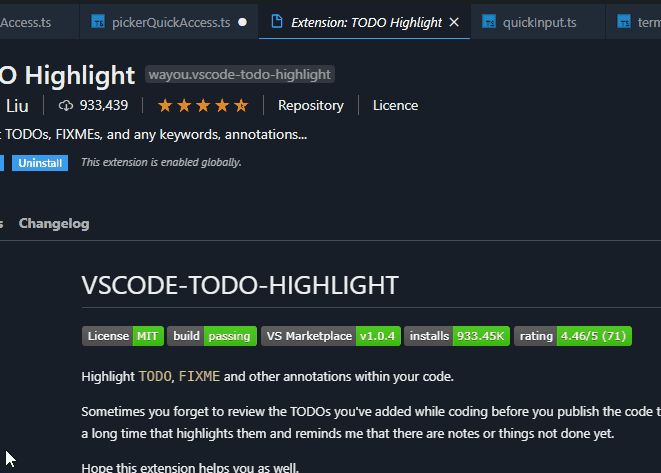
Task: Click the FIXME inline code text
Action: (199, 376)
